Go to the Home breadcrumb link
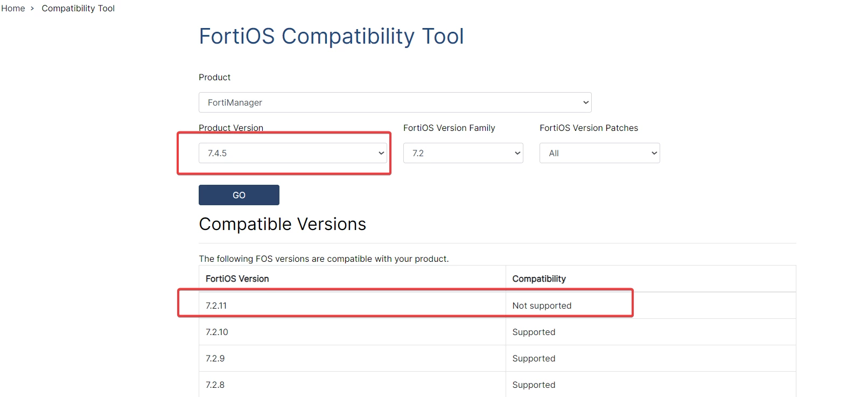The image size is (868, 397). (13, 8)
